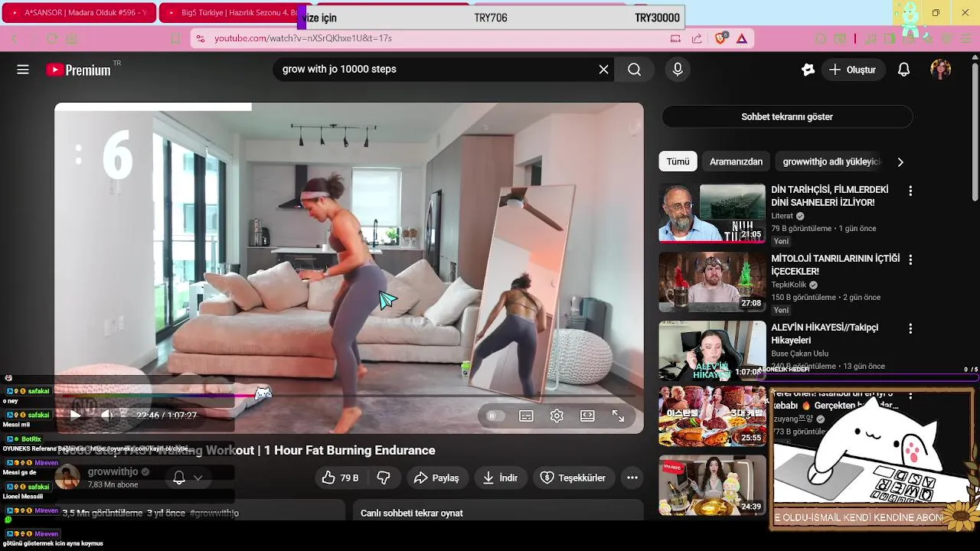This screenshot has width=980, height=551.
Task: Open the account avatar menu
Action: tap(940, 70)
